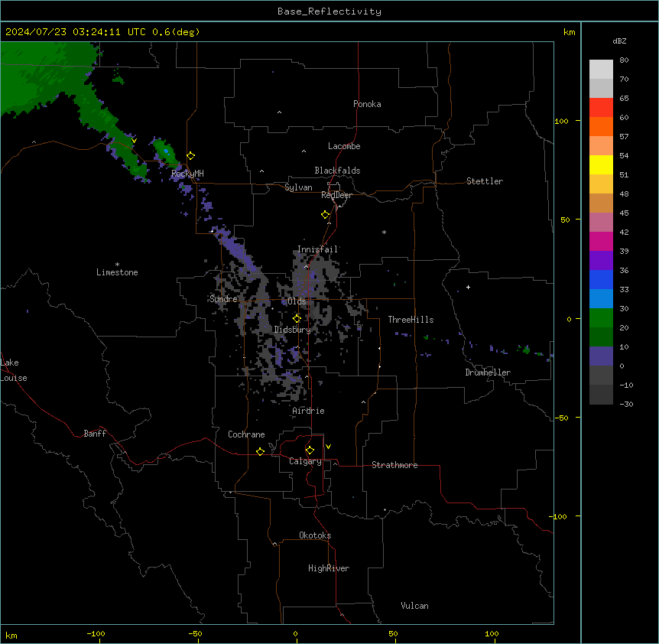659x644 pixels.
Task: Click the yellow diamond marker above the Calgary label
Action: [x=310, y=450]
